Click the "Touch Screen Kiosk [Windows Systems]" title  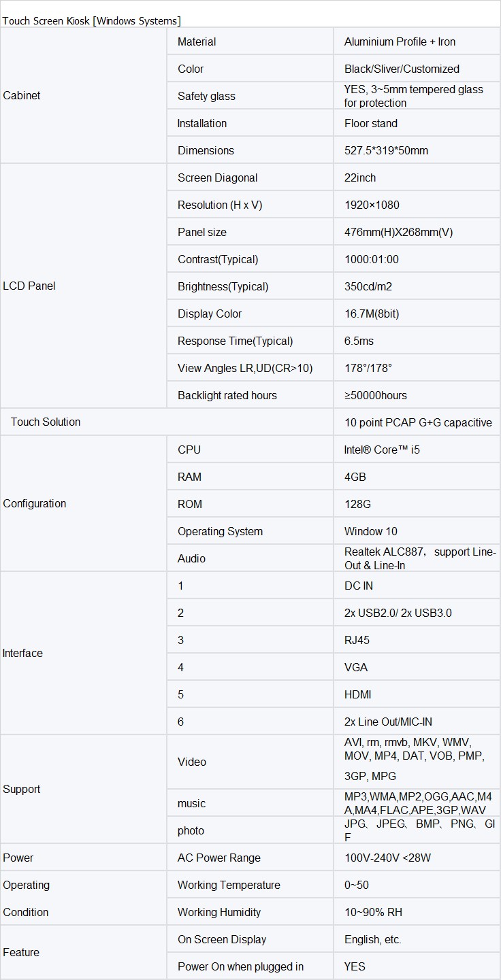tap(92, 21)
